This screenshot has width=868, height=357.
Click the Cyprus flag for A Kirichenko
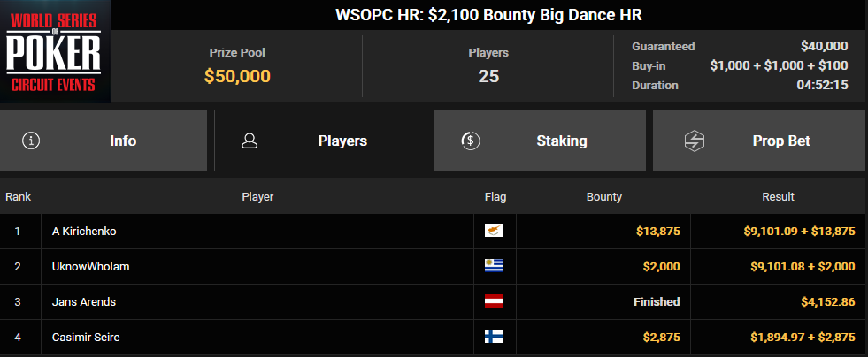pyautogui.click(x=493, y=231)
